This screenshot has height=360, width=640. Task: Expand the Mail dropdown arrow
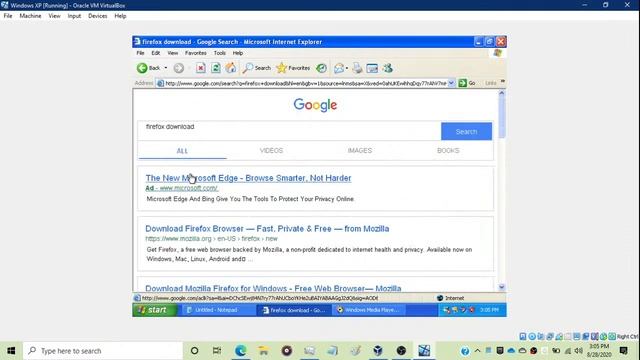pyautogui.click(x=347, y=68)
